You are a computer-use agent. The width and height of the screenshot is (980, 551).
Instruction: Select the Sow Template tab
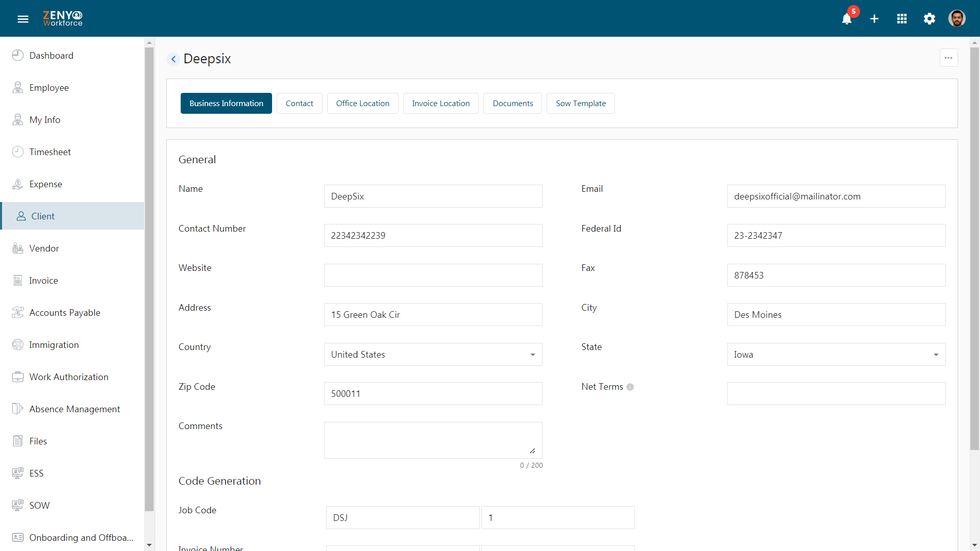click(581, 103)
